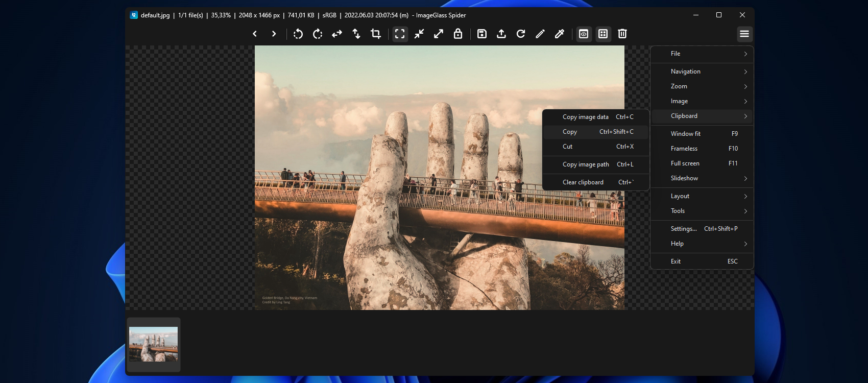Expand the Help submenu

point(702,244)
